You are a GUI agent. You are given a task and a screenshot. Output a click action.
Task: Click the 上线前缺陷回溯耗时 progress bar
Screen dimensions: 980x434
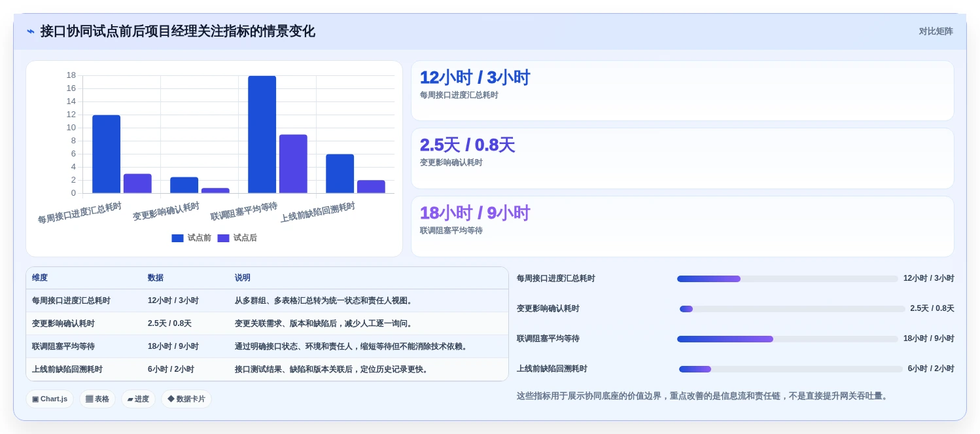click(x=791, y=369)
